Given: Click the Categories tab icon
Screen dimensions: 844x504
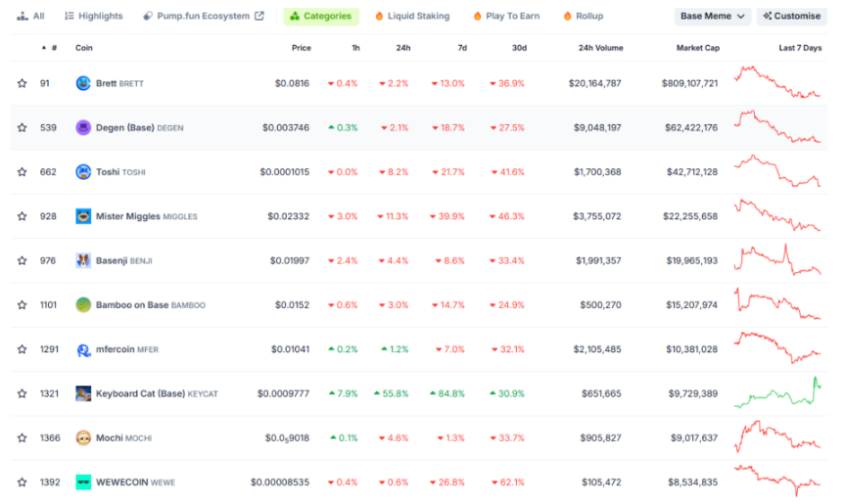Looking at the screenshot, I should [x=295, y=16].
